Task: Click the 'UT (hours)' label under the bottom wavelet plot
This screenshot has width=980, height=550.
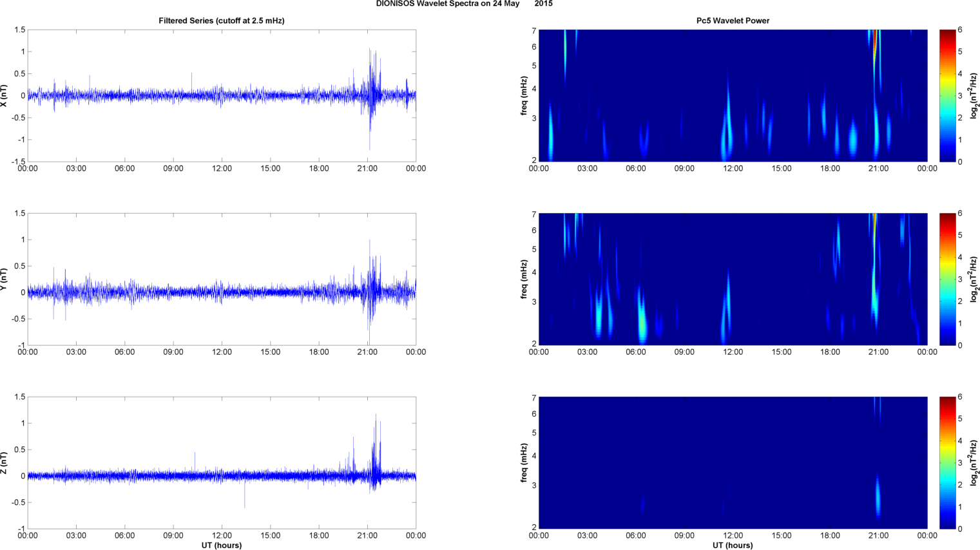Action: coord(733,545)
